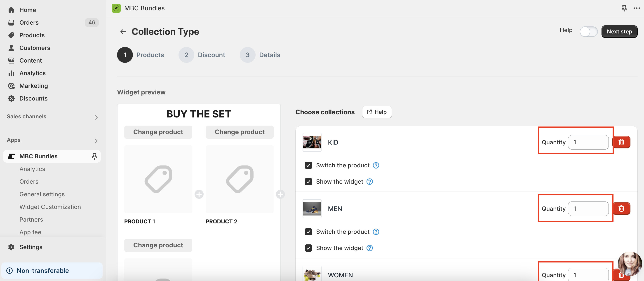Delete the KID collection with trash icon

point(621,142)
